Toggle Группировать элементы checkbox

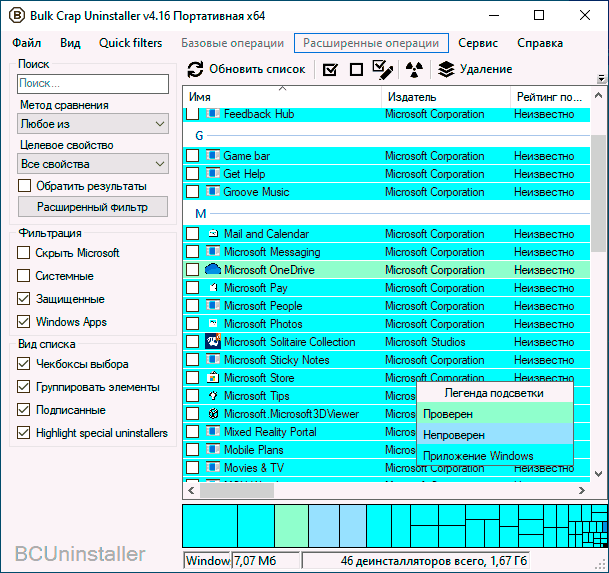click(x=24, y=387)
